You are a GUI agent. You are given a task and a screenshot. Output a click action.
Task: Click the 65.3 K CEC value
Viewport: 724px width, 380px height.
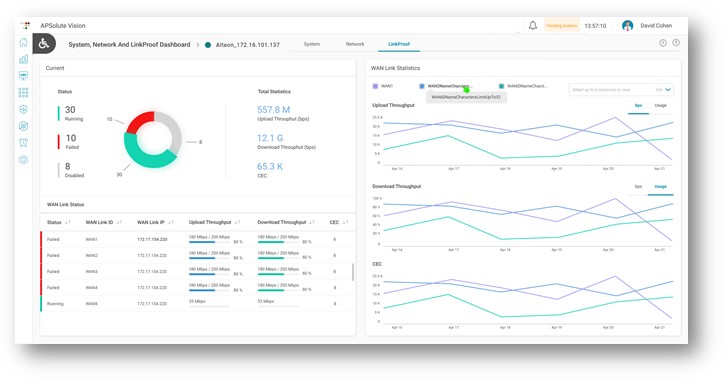click(x=270, y=166)
